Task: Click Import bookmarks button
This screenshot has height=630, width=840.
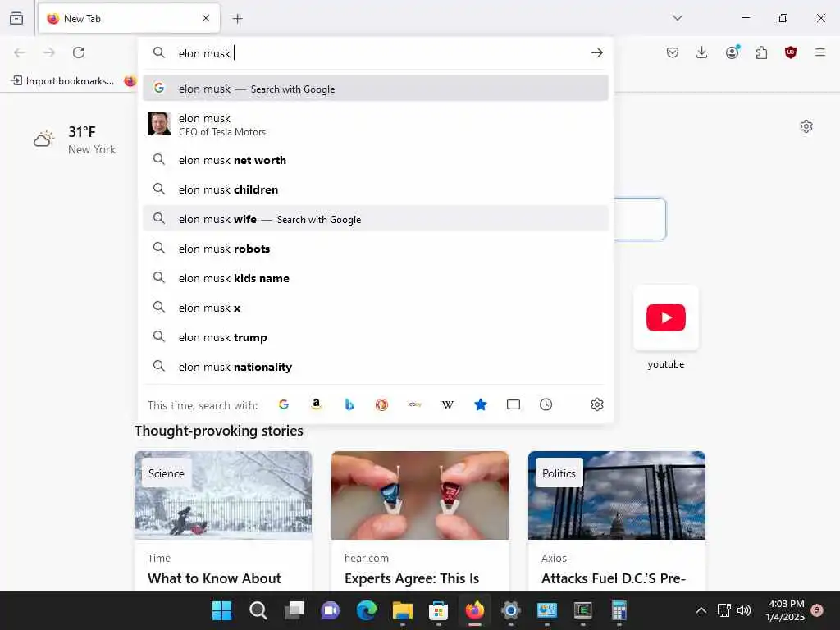Action: 62,81
